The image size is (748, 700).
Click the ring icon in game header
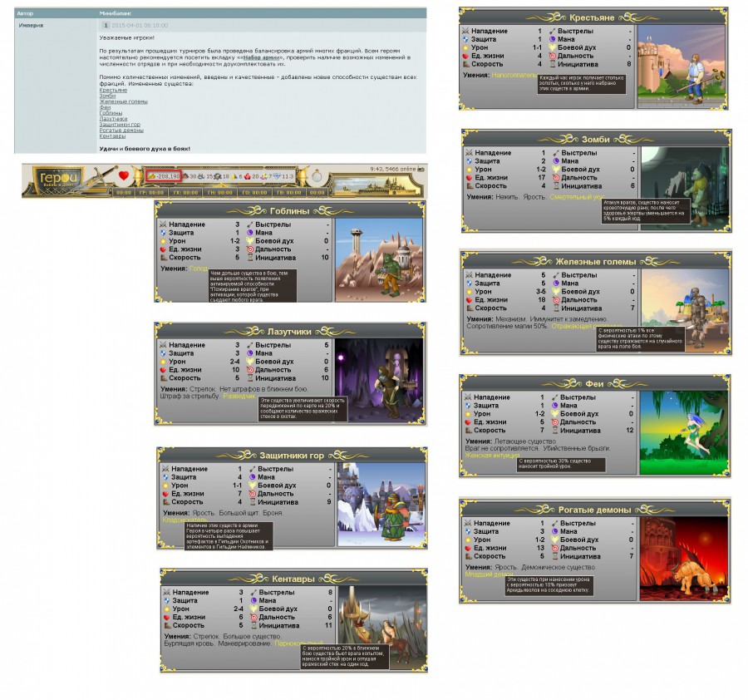[317, 176]
